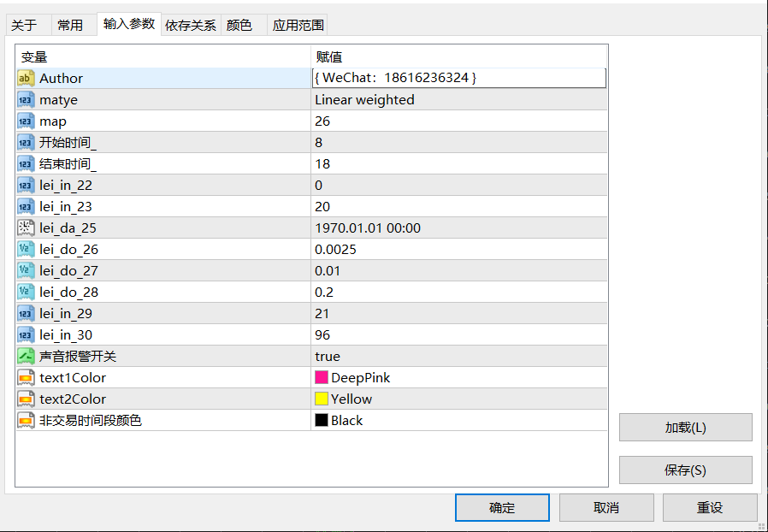
Task: Click the Author WeChat value field
Action: [459, 78]
